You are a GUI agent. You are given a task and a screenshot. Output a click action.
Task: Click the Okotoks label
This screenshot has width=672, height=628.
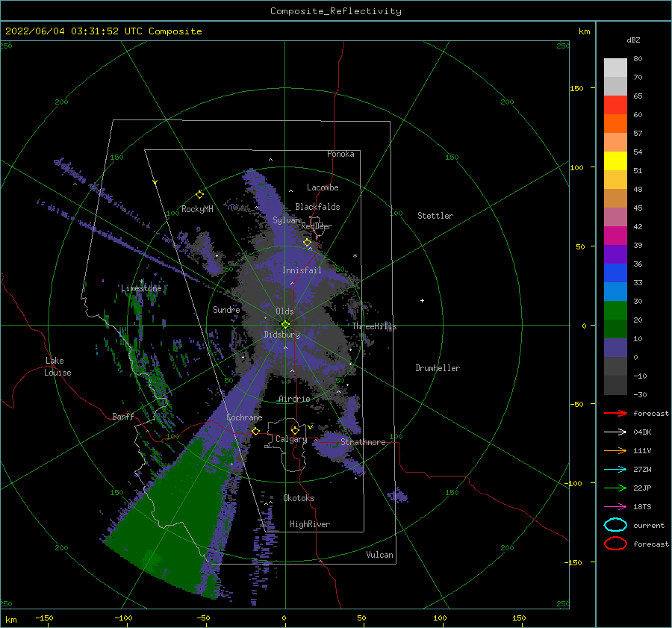click(x=299, y=498)
